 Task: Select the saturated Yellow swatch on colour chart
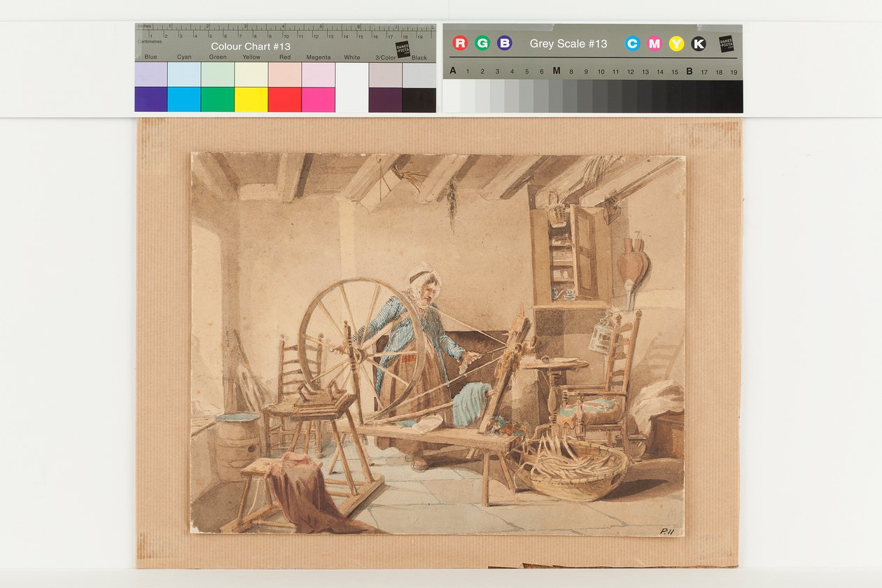pos(251,99)
